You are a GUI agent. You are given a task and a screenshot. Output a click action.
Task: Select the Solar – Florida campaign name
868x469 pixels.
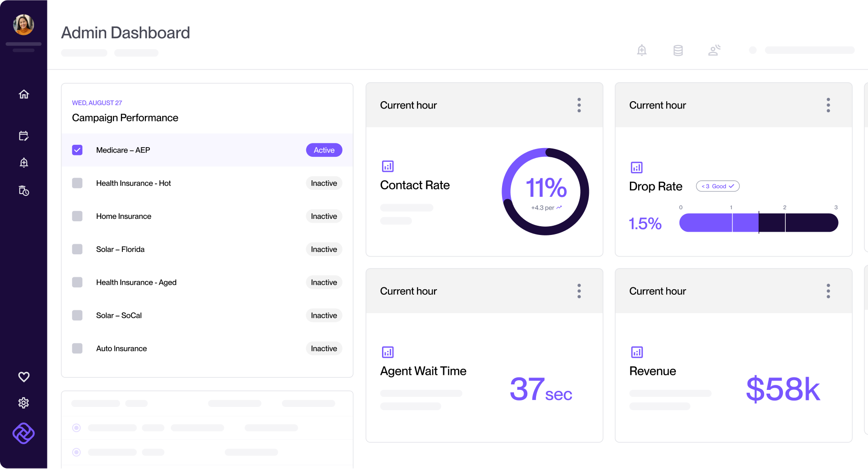click(120, 249)
